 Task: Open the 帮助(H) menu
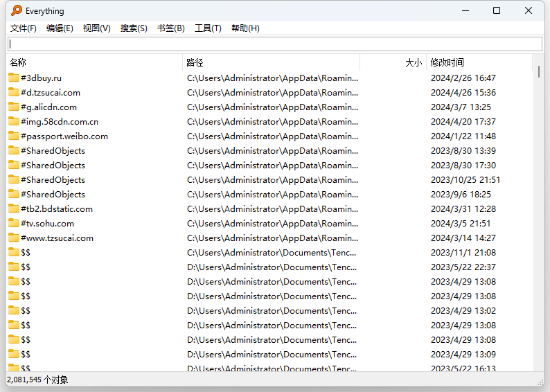(245, 28)
